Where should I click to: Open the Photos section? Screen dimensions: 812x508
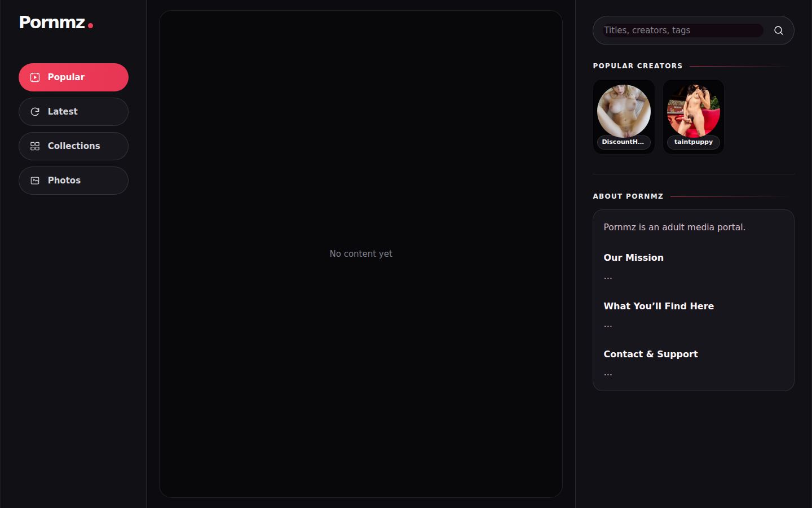(x=73, y=181)
